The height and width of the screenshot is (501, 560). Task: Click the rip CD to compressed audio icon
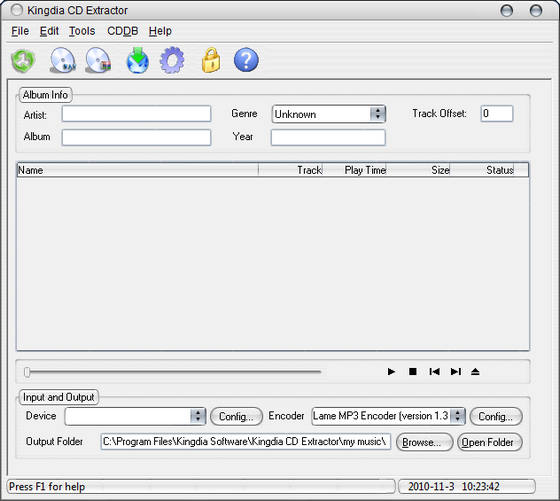[99, 60]
